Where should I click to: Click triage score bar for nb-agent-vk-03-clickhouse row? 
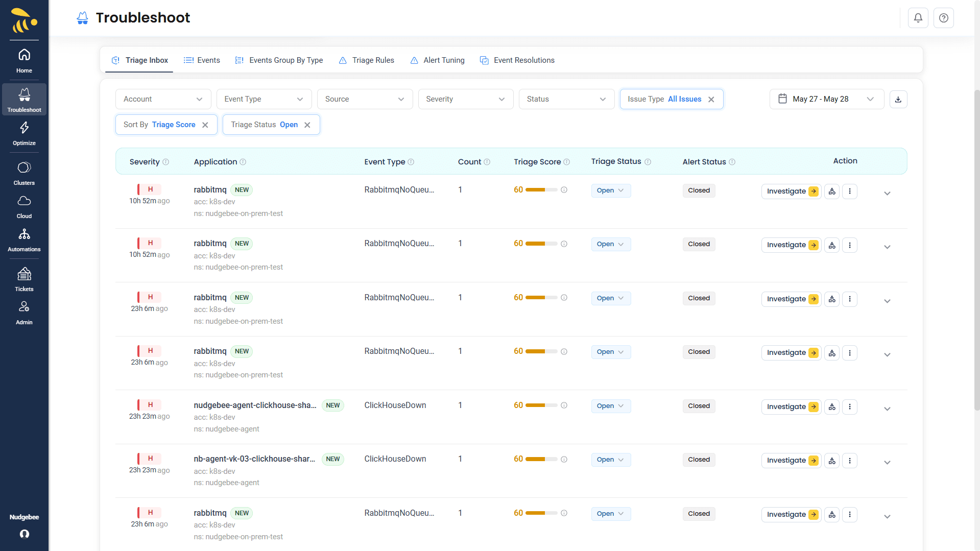tap(541, 459)
